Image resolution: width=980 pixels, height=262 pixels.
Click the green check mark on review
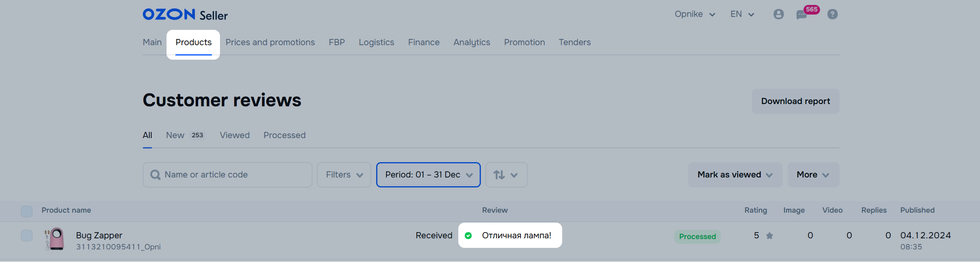click(x=468, y=236)
